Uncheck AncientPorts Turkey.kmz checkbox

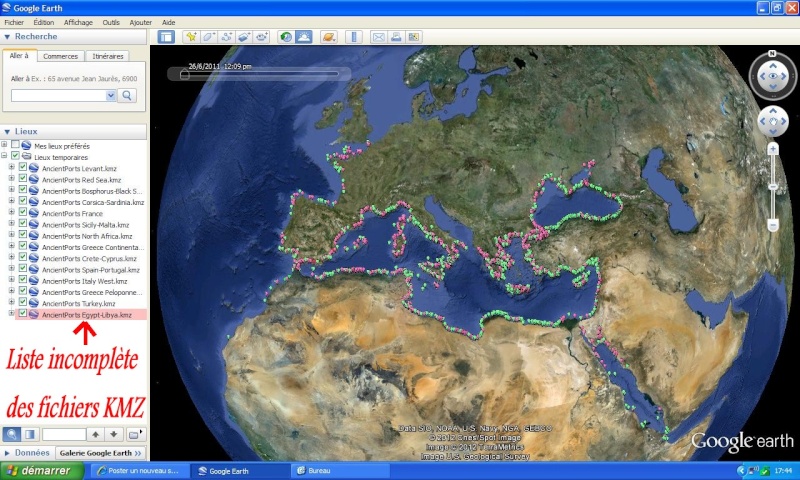pyautogui.click(x=22, y=302)
